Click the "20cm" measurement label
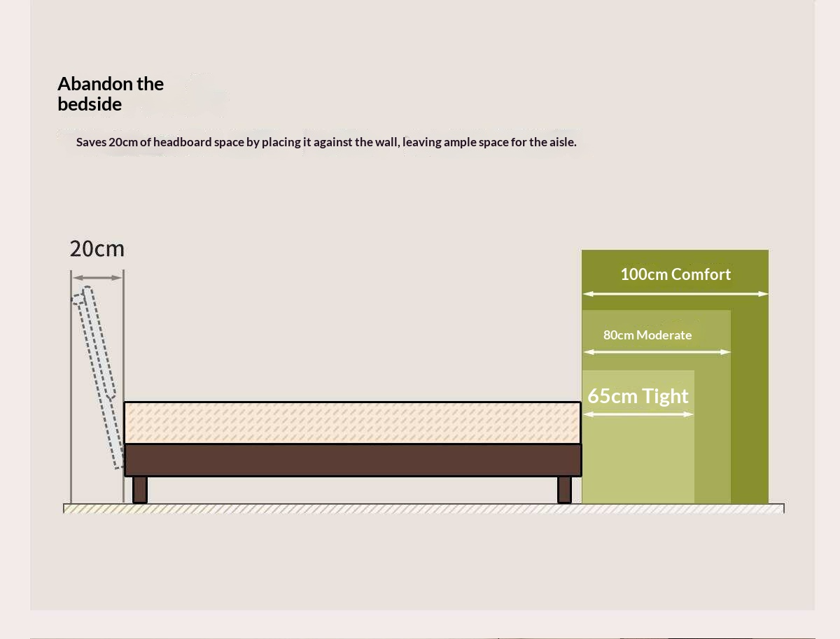840x639 pixels. coord(97,248)
